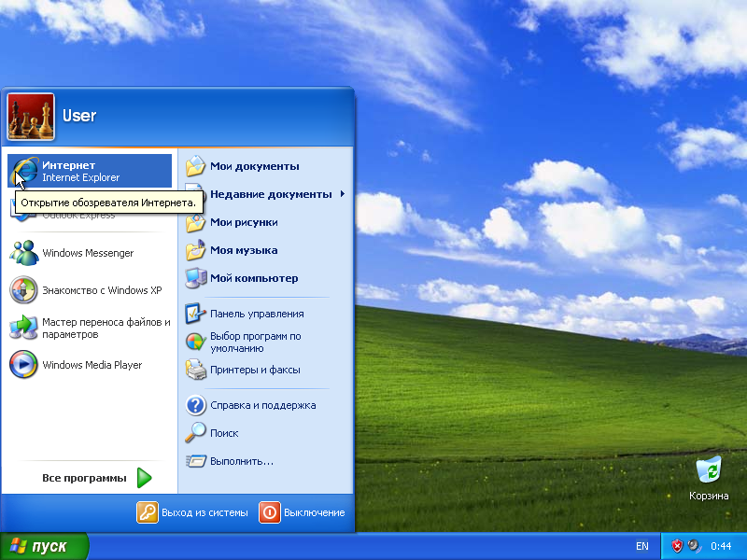Click the red security shield tray icon

(x=677, y=546)
